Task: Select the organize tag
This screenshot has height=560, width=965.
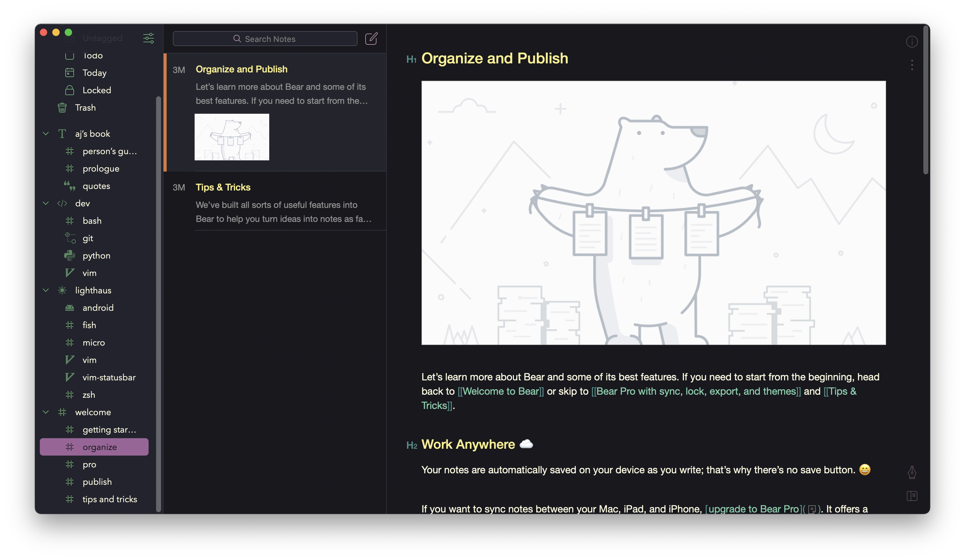Action: pyautogui.click(x=94, y=447)
